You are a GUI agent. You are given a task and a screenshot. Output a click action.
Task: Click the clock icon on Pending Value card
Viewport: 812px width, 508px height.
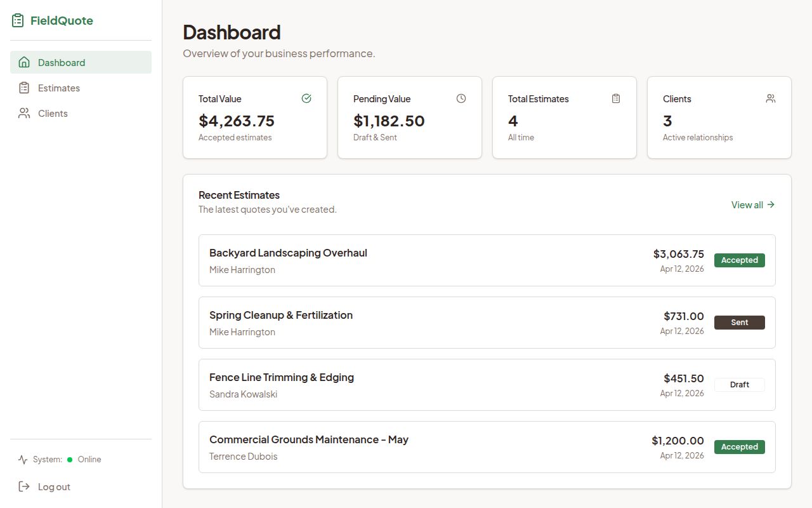461,98
